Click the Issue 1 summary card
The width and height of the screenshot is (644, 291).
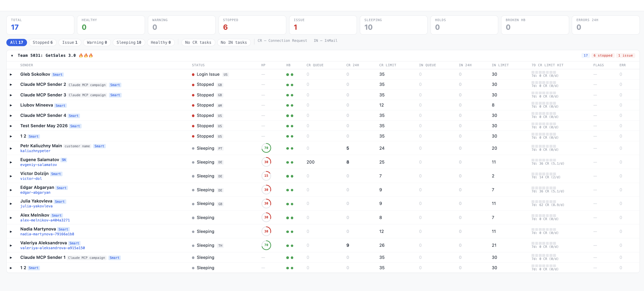(x=323, y=25)
